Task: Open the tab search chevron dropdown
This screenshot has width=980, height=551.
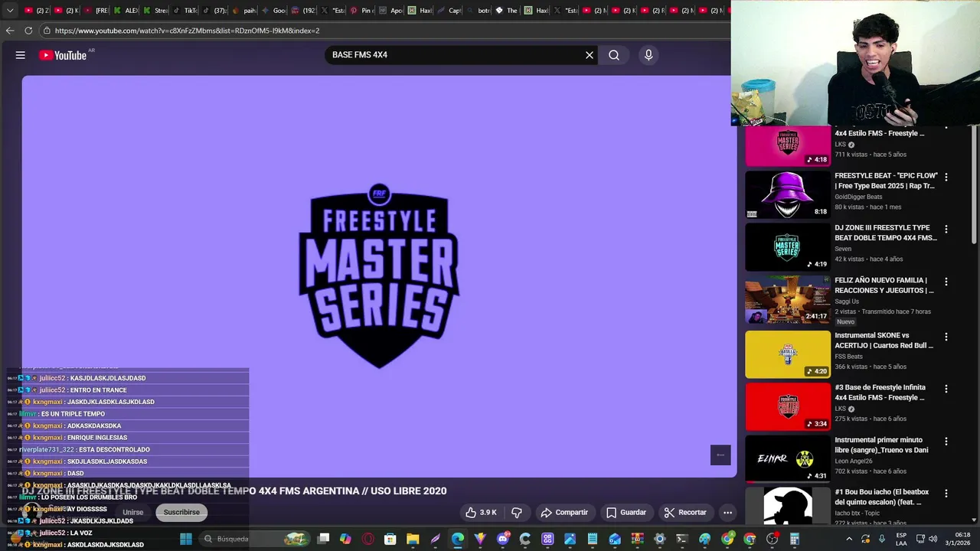Action: pos(10,11)
